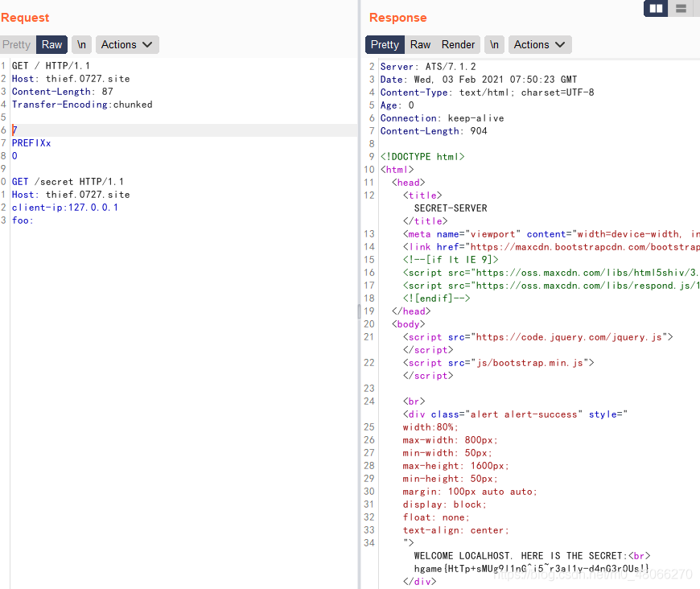Click 'Content-Type: text/html' response header
The height and width of the screenshot is (589, 700).
pos(487,93)
